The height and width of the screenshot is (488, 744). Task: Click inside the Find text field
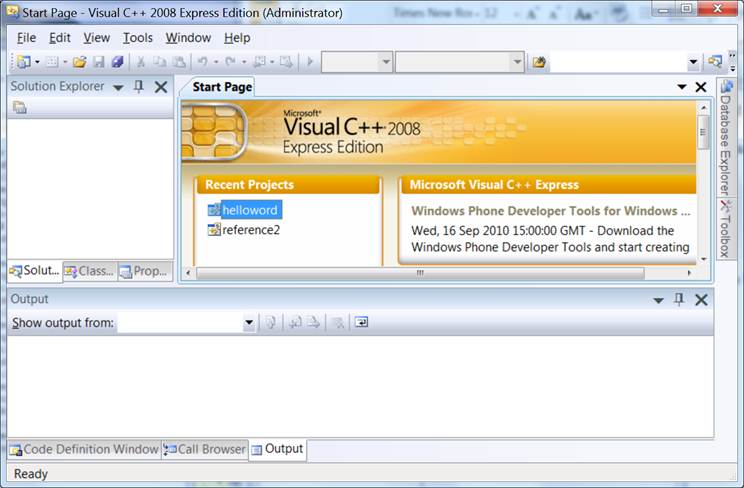point(618,62)
